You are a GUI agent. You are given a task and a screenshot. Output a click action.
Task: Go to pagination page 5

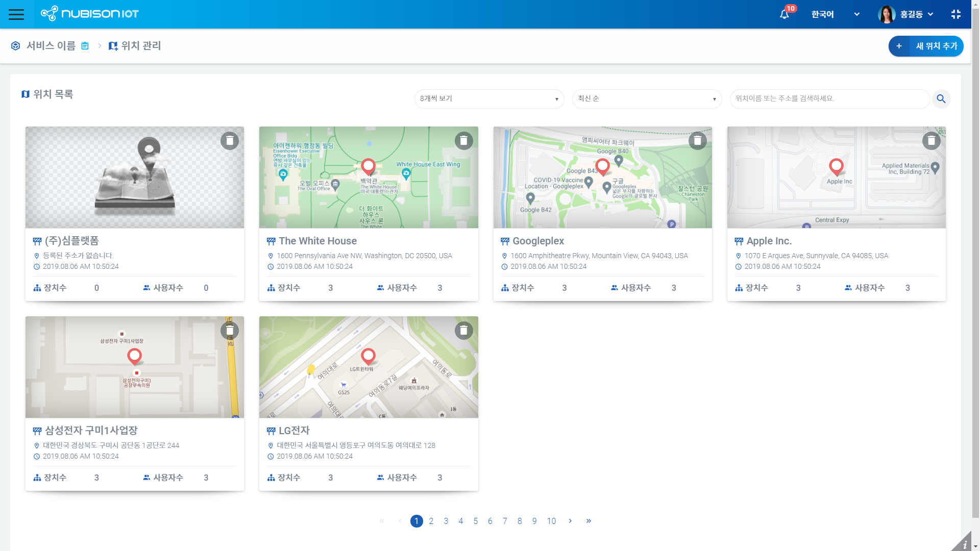click(475, 521)
